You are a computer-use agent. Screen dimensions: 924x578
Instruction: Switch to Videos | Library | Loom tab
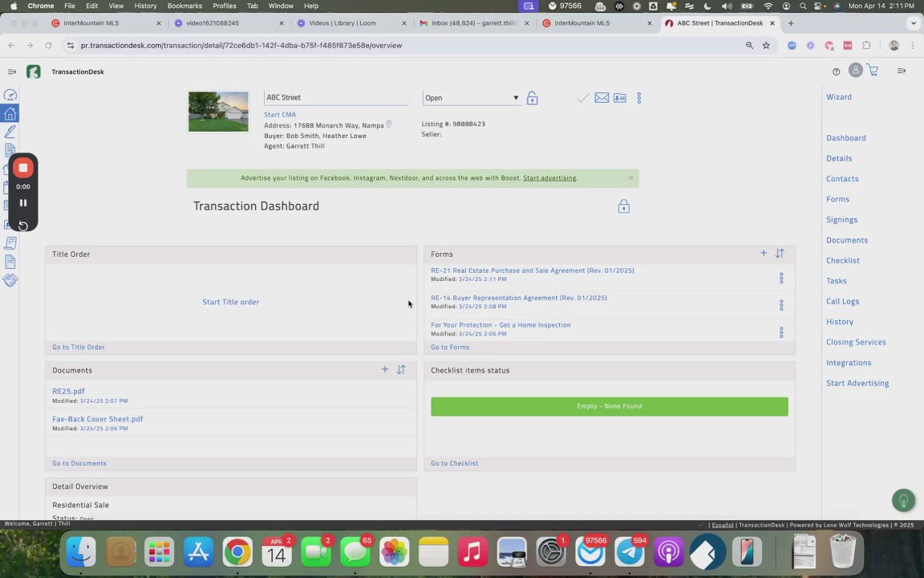coord(349,23)
